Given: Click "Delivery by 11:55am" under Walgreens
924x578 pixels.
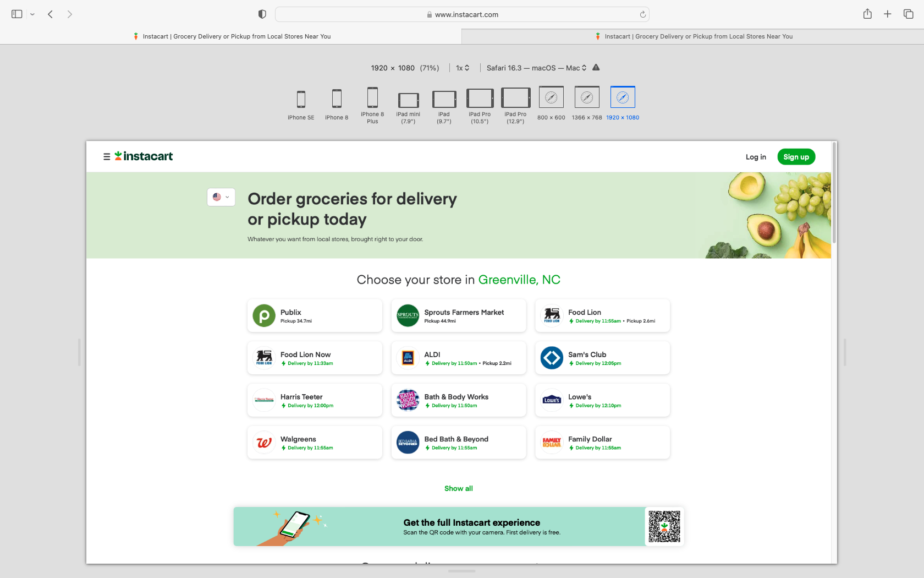Looking at the screenshot, I should pyautogui.click(x=310, y=448).
